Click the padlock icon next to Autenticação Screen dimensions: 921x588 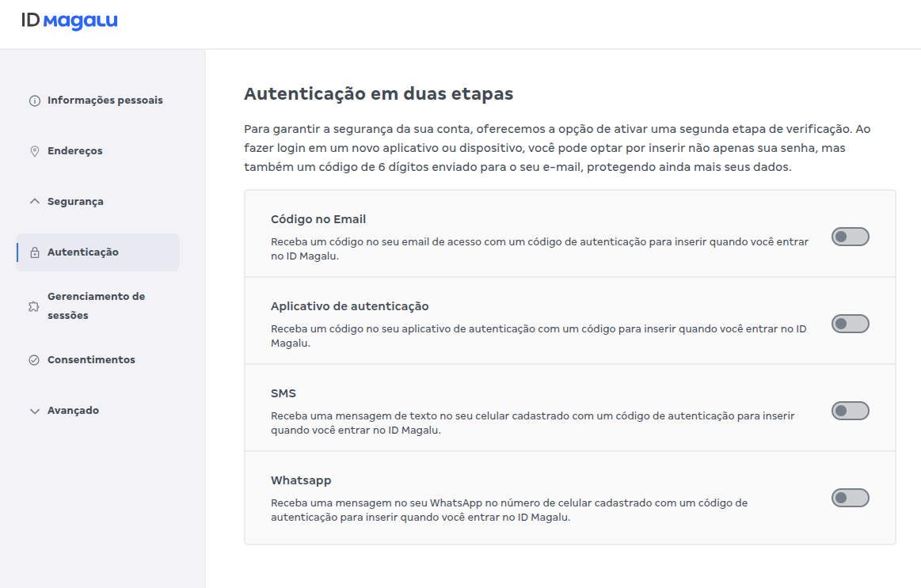pos(34,253)
